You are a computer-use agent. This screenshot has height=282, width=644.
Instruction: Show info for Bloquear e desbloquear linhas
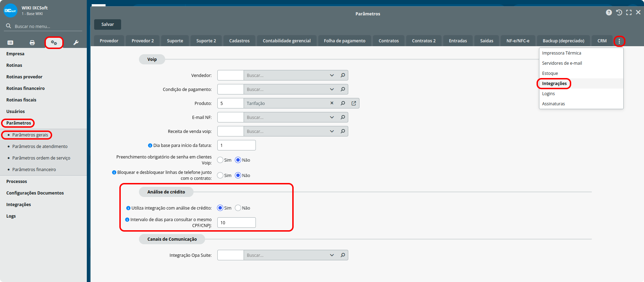click(114, 172)
